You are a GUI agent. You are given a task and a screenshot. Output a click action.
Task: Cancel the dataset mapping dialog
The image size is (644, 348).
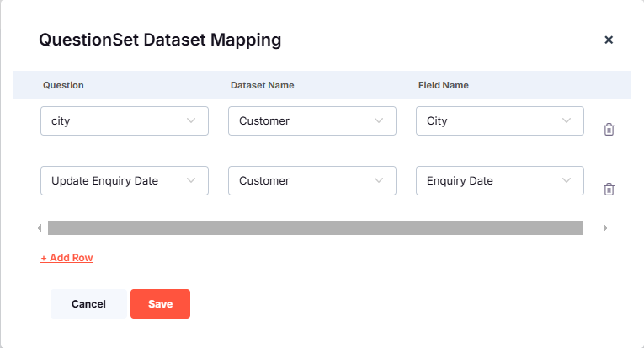pos(88,303)
